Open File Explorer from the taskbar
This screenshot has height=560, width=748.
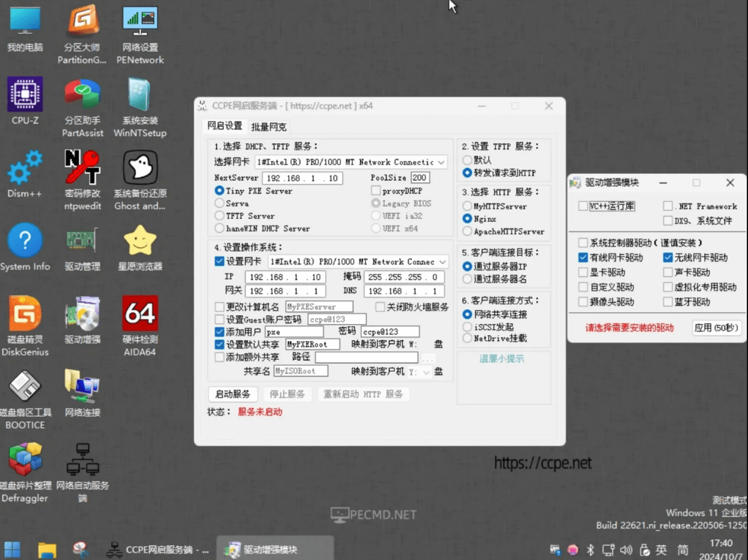(47, 549)
